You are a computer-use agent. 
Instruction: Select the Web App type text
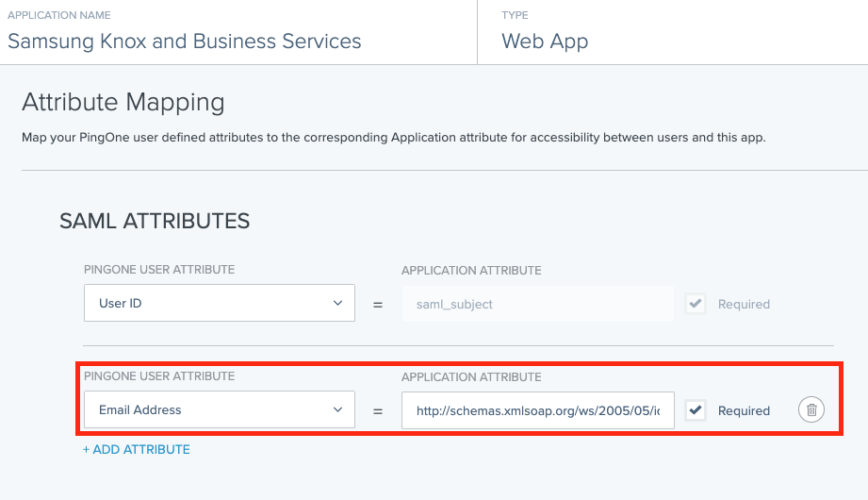(x=545, y=42)
